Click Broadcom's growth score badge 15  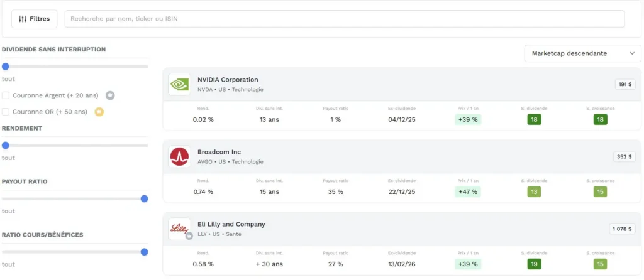(x=600, y=191)
